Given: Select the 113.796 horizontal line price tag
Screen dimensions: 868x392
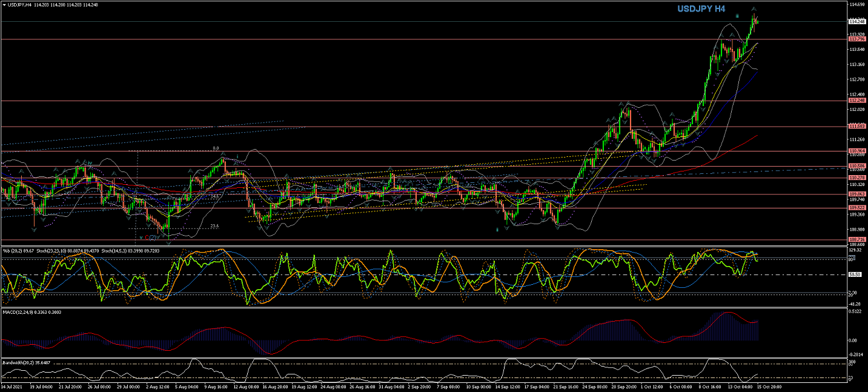Looking at the screenshot, I should (856, 39).
